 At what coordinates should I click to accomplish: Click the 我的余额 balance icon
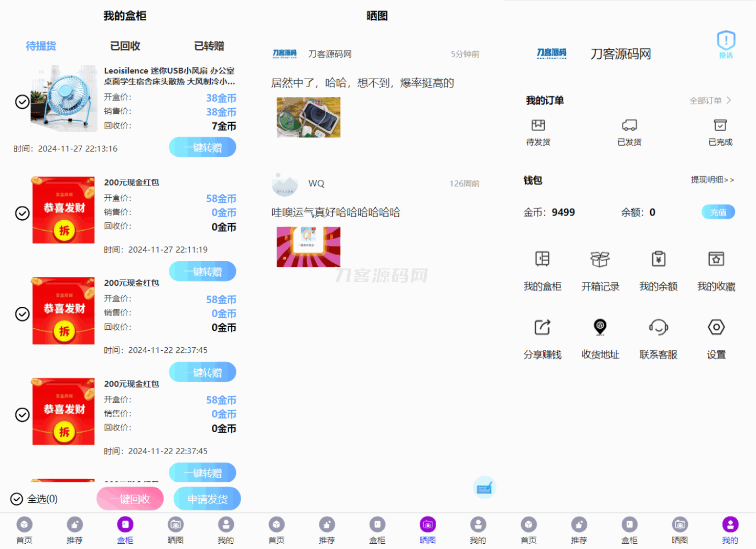click(x=658, y=260)
